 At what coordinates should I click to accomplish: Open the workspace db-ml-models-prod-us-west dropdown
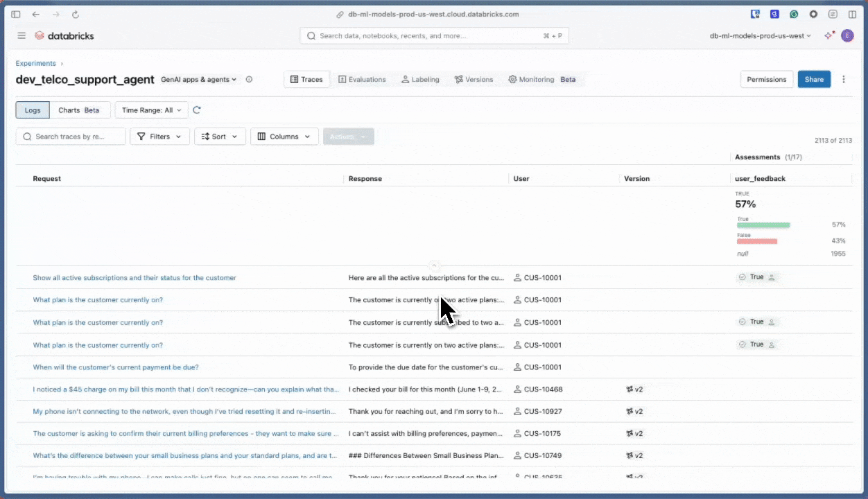click(761, 36)
